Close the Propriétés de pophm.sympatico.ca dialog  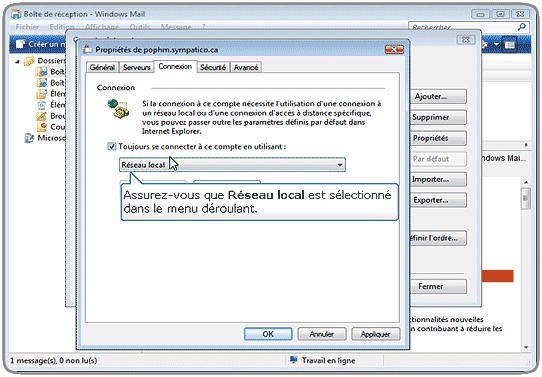point(394,50)
